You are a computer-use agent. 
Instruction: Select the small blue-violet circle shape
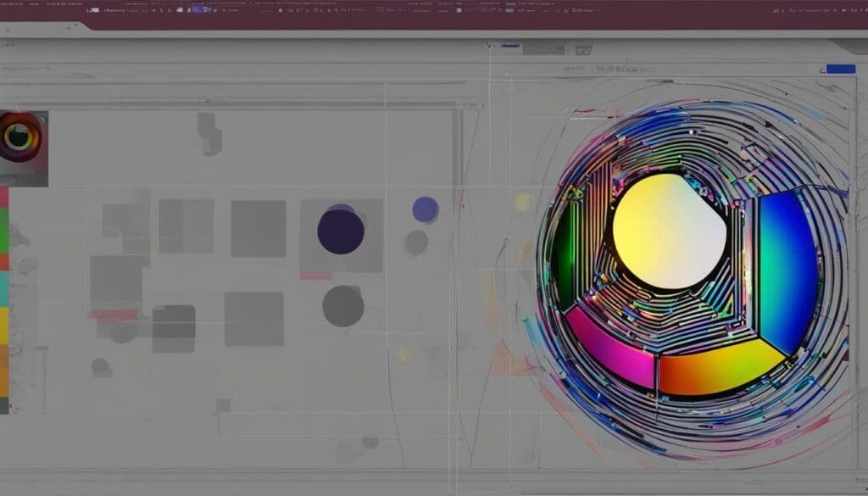pos(426,209)
